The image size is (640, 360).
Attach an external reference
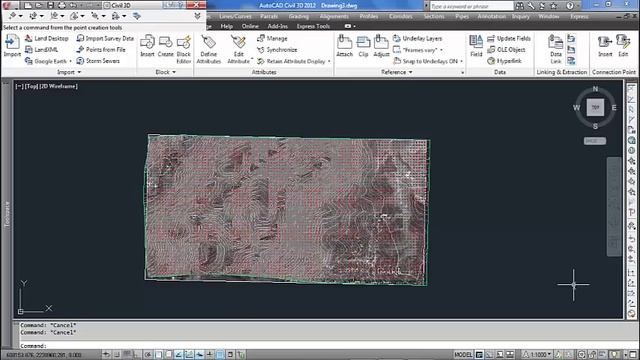click(344, 46)
